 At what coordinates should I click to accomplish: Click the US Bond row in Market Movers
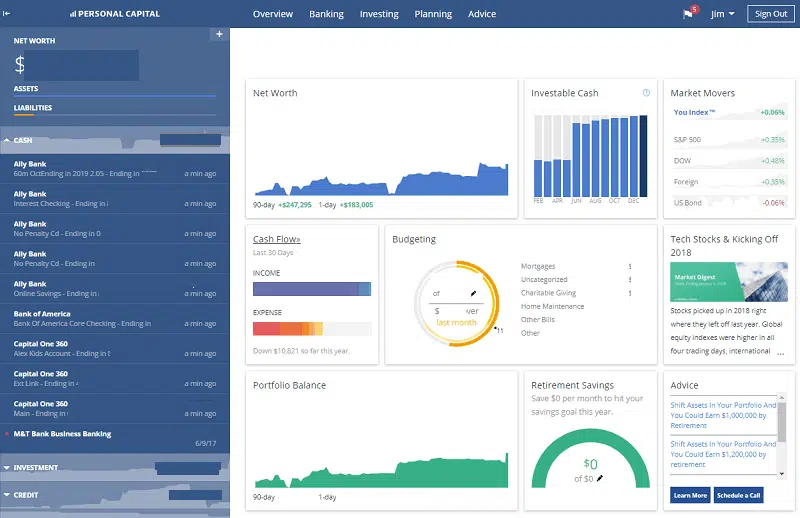[729, 203]
